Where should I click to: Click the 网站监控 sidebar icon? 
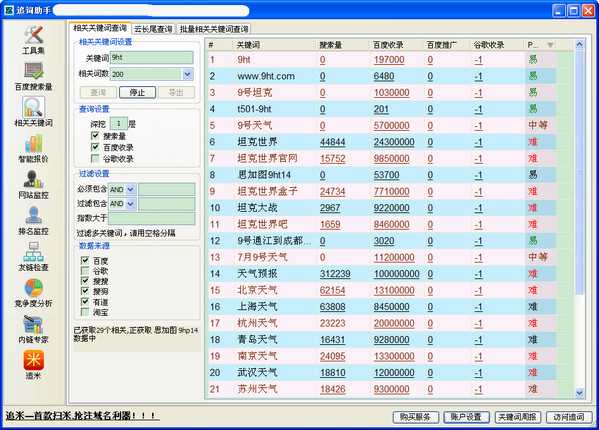(34, 179)
